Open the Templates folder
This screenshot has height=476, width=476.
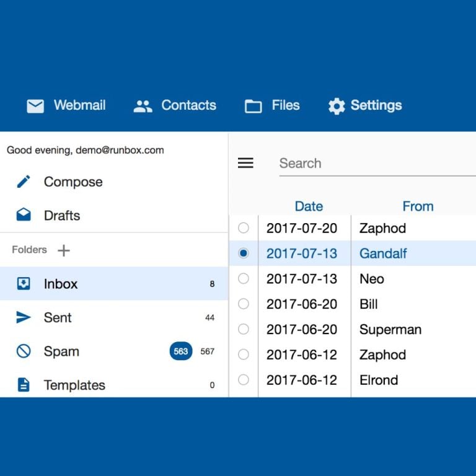click(114, 385)
